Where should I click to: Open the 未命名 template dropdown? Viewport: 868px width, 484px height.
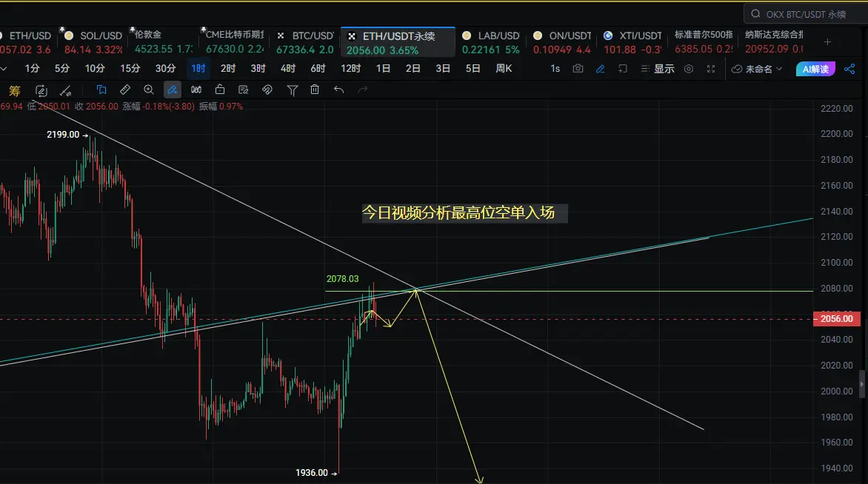click(x=757, y=69)
